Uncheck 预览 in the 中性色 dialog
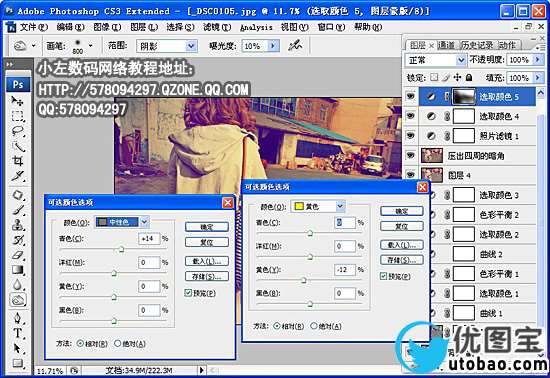Image resolution: width=550 pixels, height=378 pixels. click(x=188, y=293)
